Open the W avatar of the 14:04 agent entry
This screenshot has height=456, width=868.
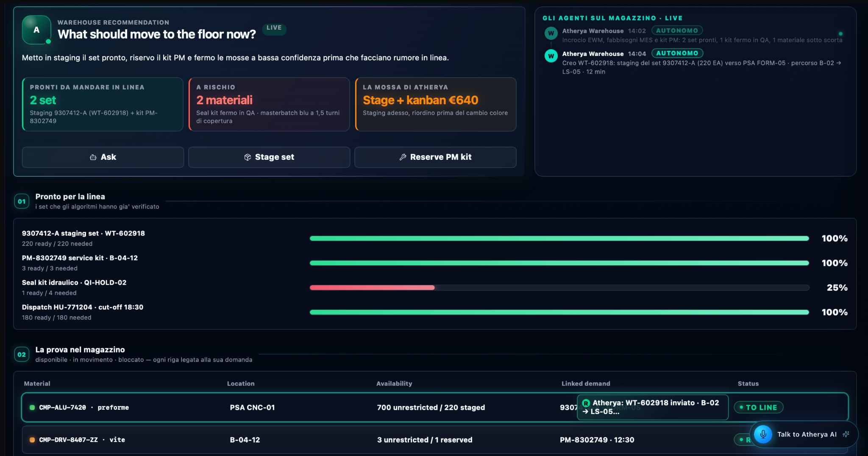coord(551,56)
